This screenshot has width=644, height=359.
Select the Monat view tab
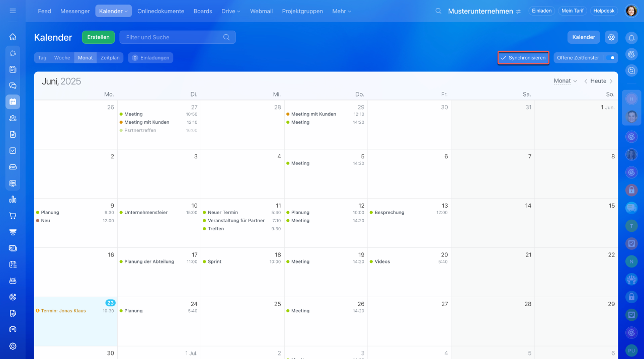85,58
